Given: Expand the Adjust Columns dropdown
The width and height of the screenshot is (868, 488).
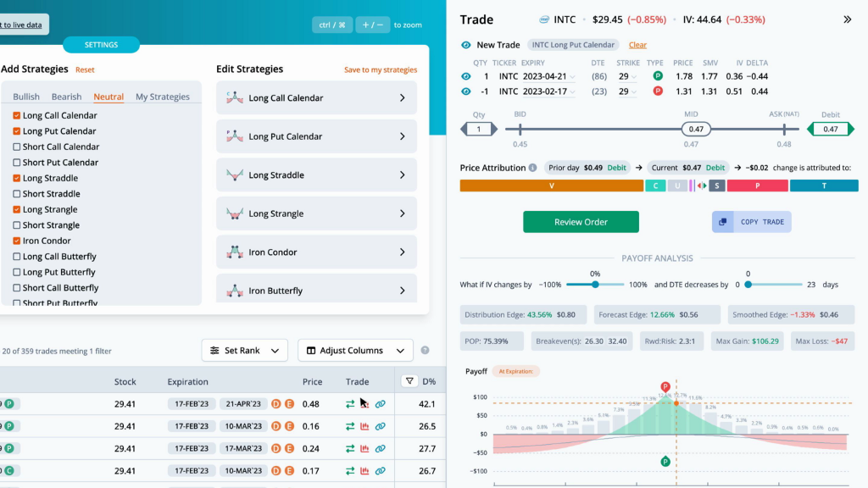Looking at the screenshot, I should pyautogui.click(x=355, y=350).
